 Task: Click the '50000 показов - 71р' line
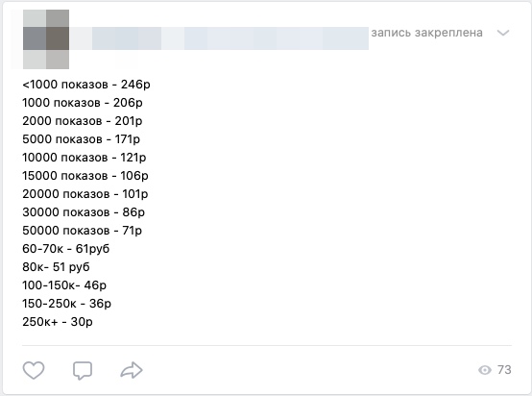click(x=83, y=231)
